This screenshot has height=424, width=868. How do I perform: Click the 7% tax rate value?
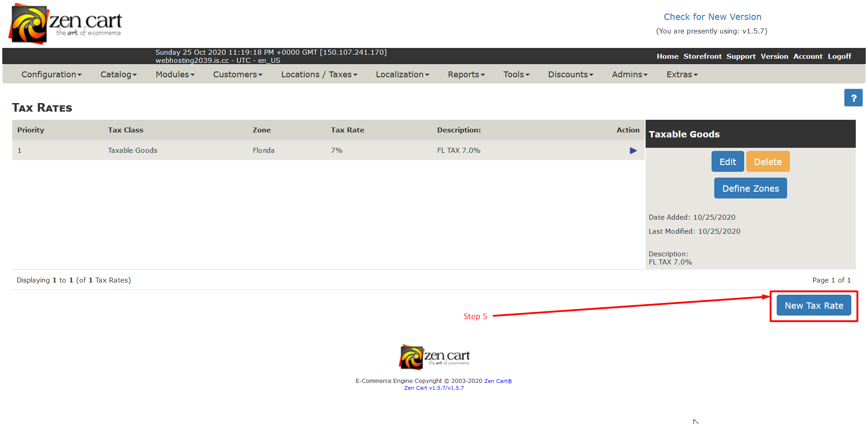[x=337, y=151]
